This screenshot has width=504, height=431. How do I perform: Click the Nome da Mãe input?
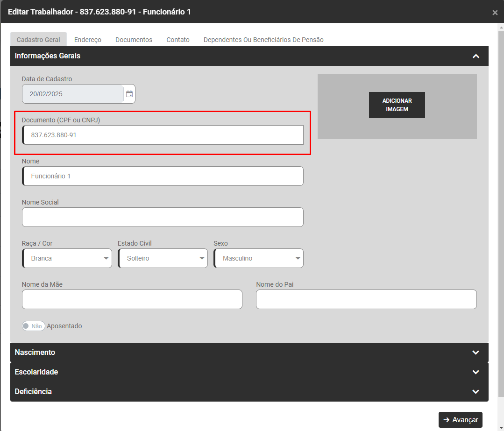pos(132,299)
